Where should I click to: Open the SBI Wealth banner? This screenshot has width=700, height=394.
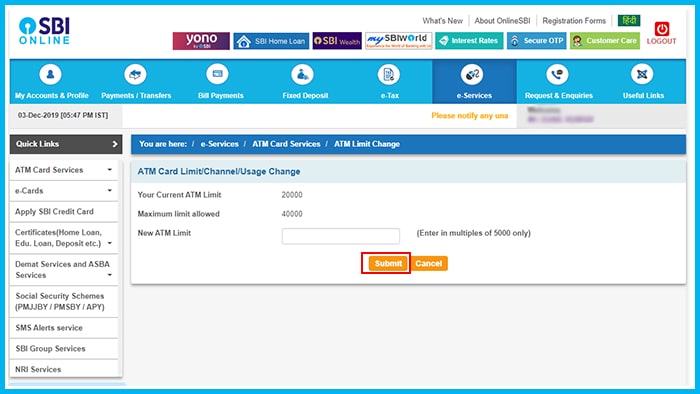click(337, 41)
